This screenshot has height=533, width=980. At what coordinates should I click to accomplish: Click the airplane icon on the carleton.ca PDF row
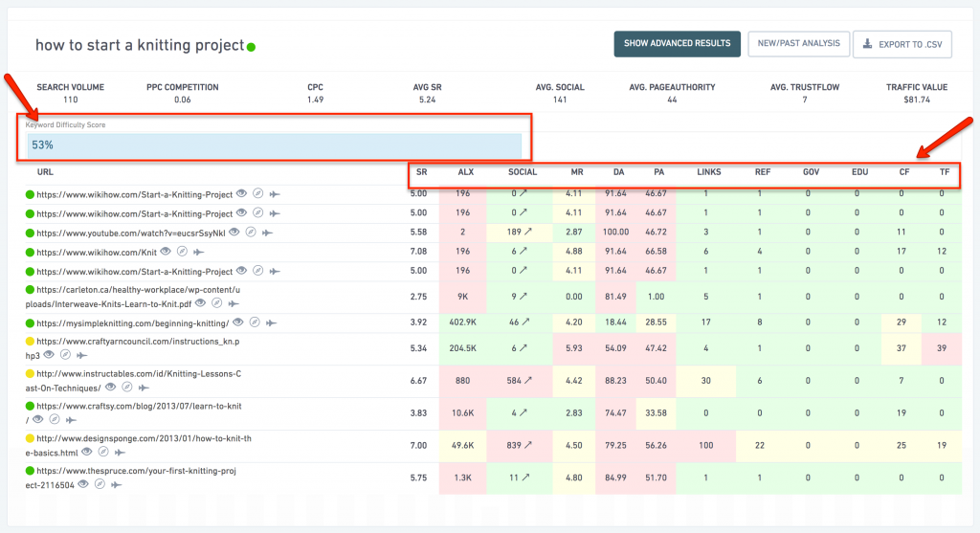[x=234, y=303]
